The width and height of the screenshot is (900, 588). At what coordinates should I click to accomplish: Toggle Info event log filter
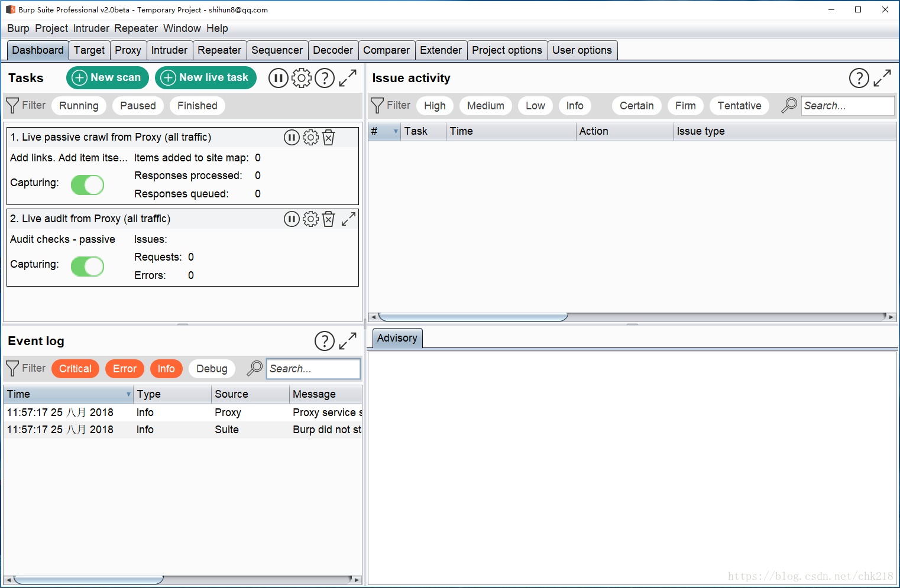tap(166, 369)
